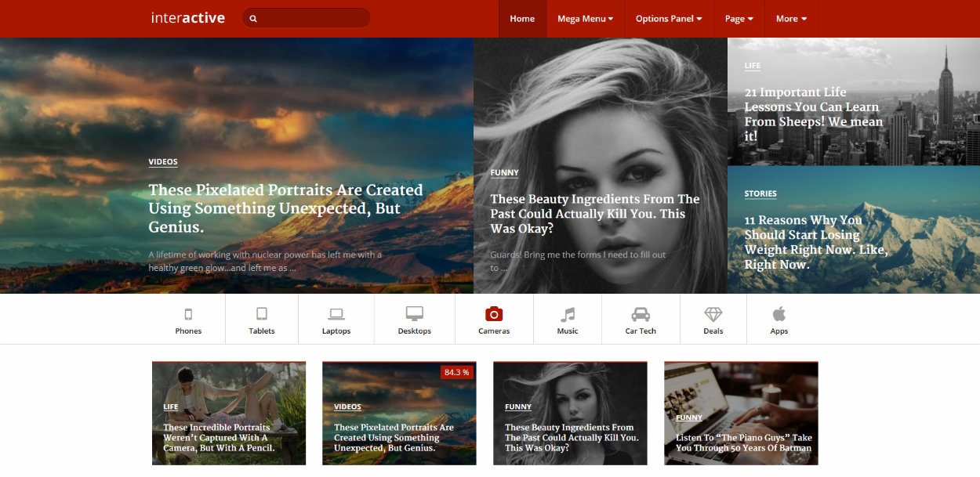
Task: Open the VIDEOS tag on the hero article
Action: pyautogui.click(x=163, y=162)
